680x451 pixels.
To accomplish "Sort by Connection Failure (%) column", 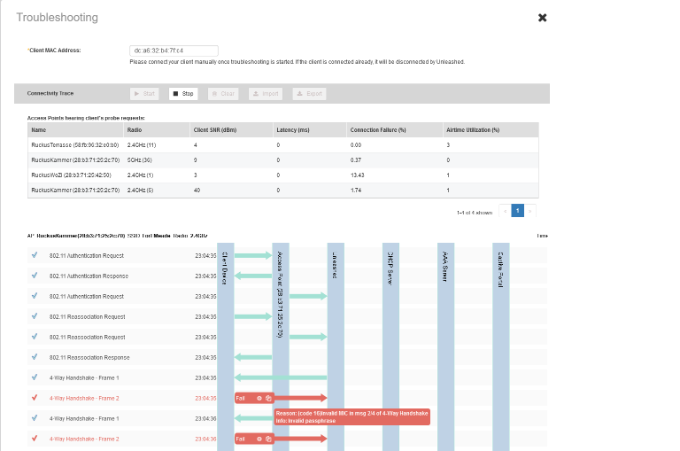I will click(x=379, y=130).
